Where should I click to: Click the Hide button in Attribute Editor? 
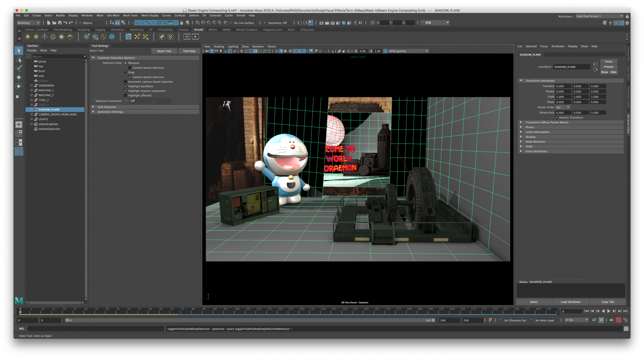[x=613, y=72]
